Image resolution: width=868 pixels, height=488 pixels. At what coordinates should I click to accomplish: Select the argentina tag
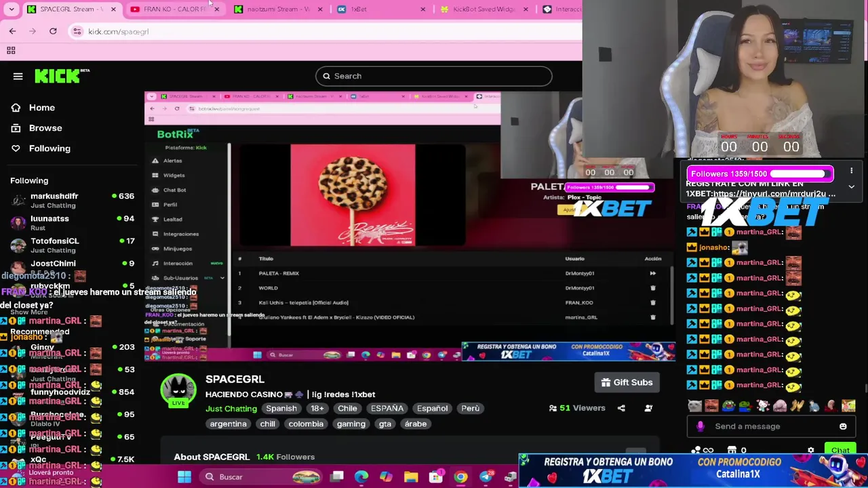point(228,424)
